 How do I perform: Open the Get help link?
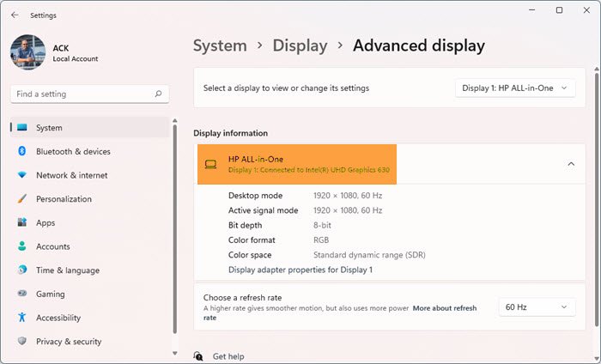pos(228,356)
